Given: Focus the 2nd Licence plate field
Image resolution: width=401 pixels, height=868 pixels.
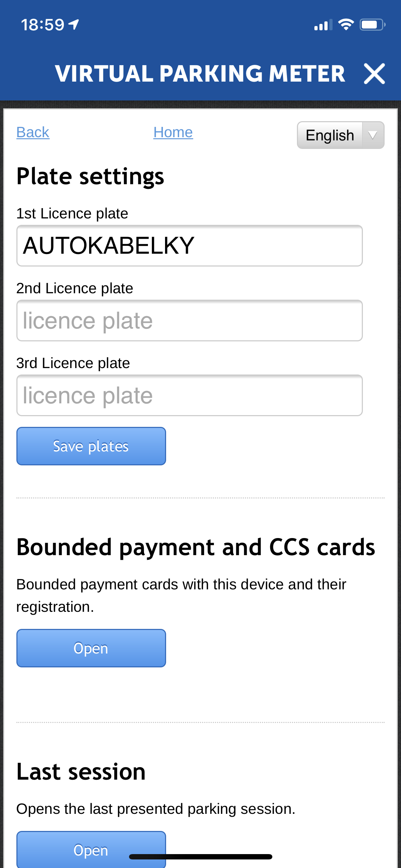Looking at the screenshot, I should pos(190,320).
